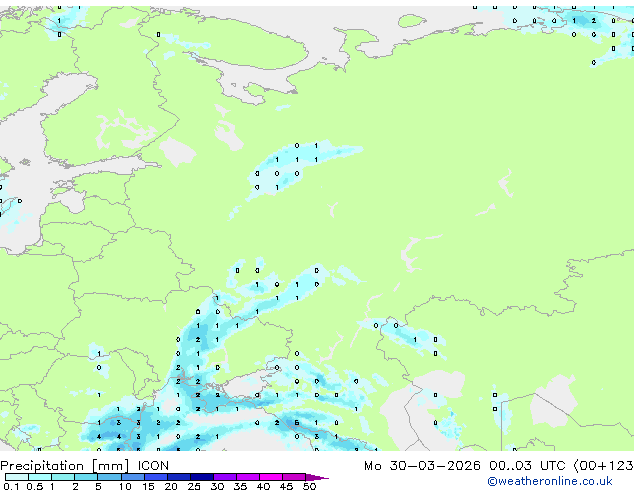Click the 10–15 mm legend color swatch
Screen dimensions: 634x490
[x=132, y=477]
